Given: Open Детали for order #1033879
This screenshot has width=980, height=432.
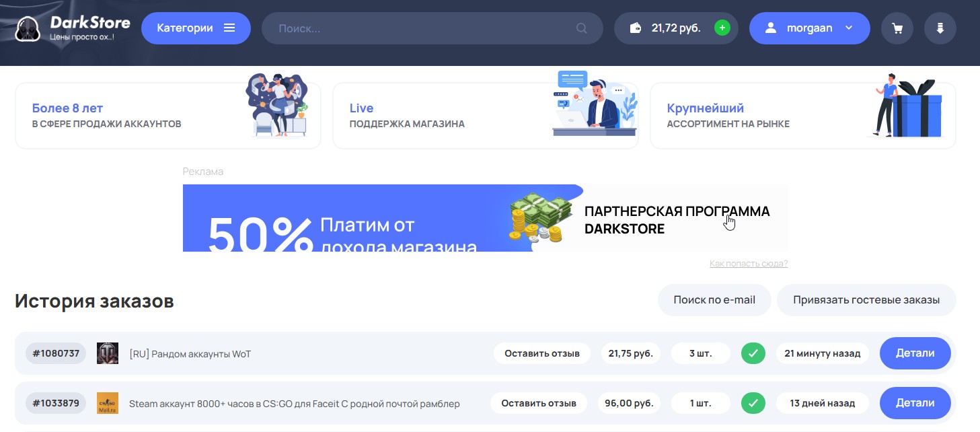Looking at the screenshot, I should tap(915, 403).
